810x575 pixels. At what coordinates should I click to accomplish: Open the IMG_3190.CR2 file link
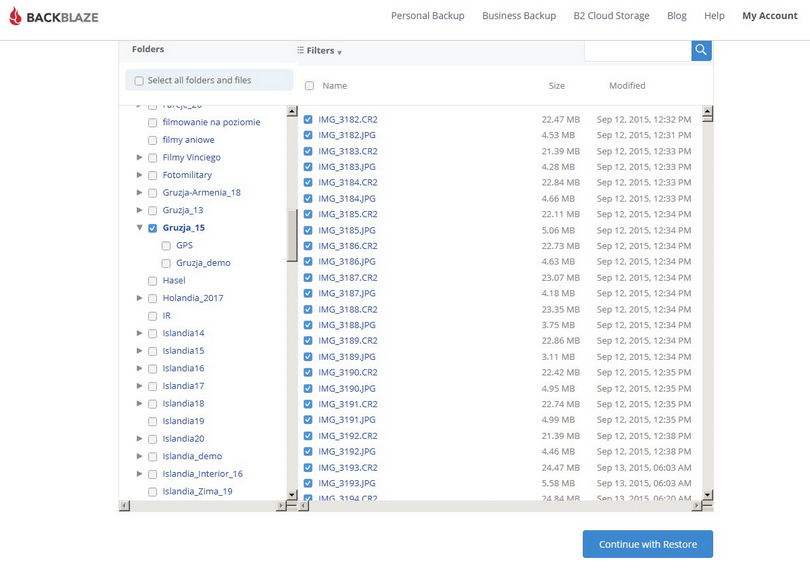click(347, 373)
